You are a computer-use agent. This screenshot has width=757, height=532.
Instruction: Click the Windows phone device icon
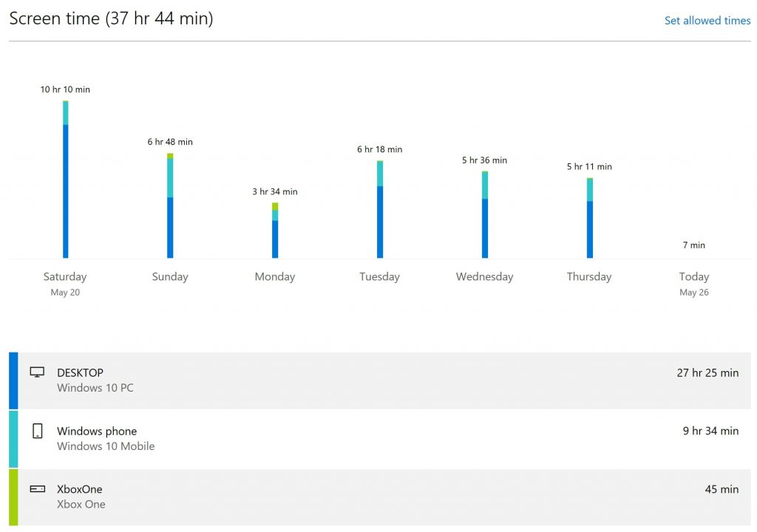click(37, 431)
